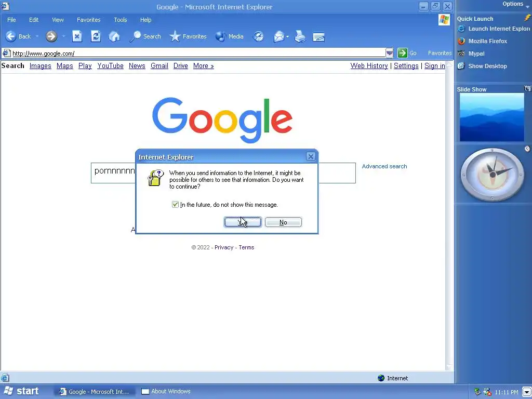Open the Tools menu
Screen dimensions: 532x399
tap(120, 20)
